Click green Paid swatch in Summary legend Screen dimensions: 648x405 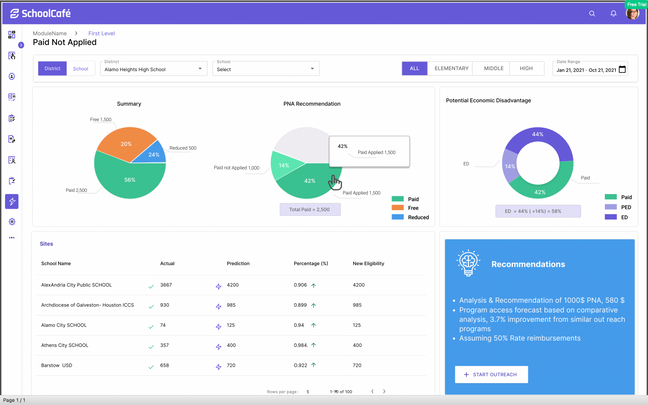pyautogui.click(x=398, y=199)
